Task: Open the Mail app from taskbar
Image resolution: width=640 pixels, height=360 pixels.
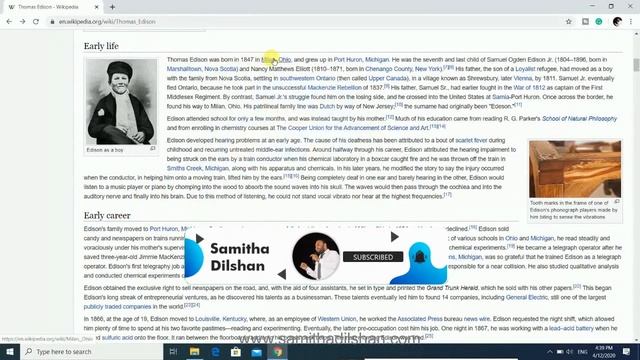Action: pos(256,351)
